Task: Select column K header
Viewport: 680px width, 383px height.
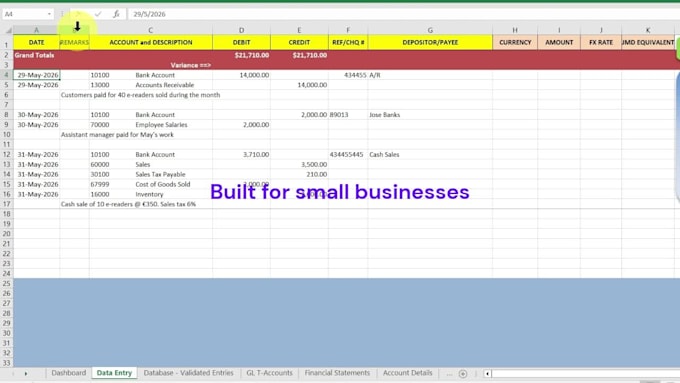Action: coord(648,30)
